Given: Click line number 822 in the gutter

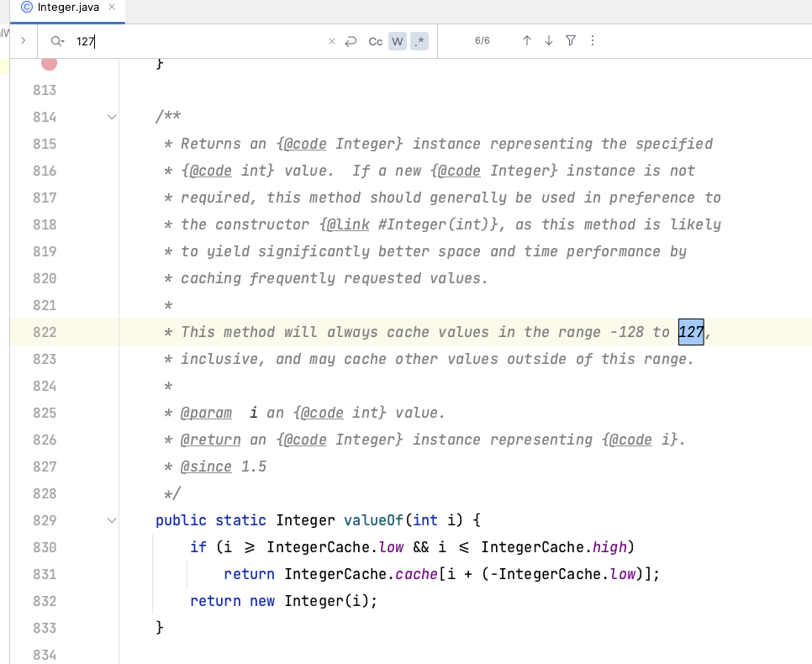Looking at the screenshot, I should (x=45, y=332).
